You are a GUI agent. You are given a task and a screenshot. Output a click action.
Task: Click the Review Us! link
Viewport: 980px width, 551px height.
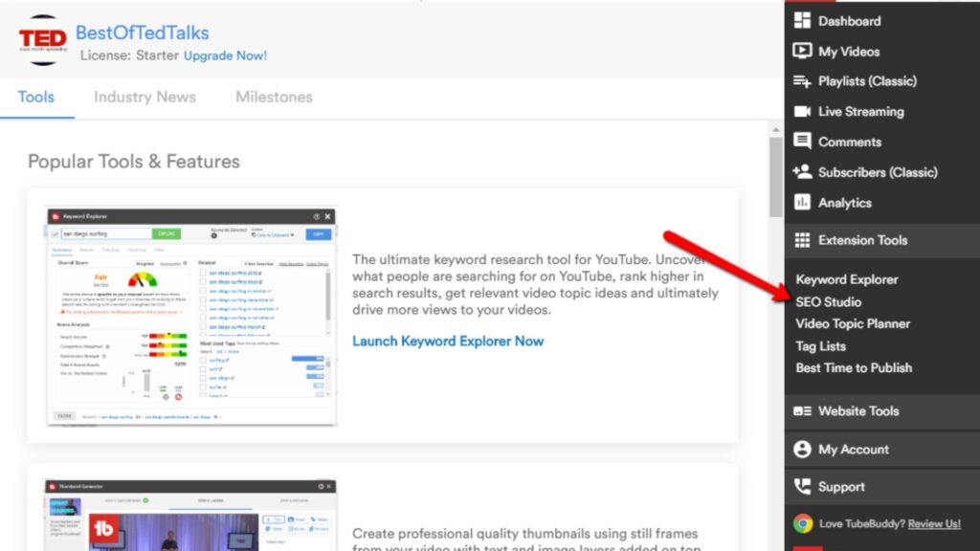[934, 523]
